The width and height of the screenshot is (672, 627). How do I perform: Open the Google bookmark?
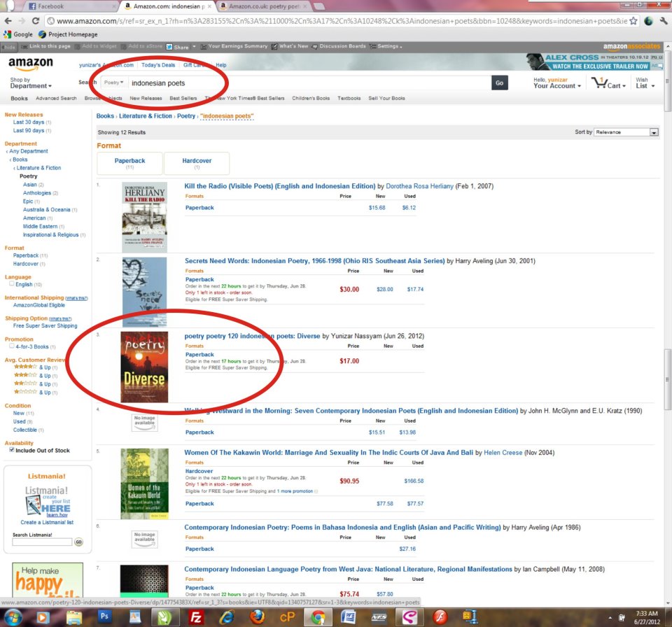click(18, 34)
